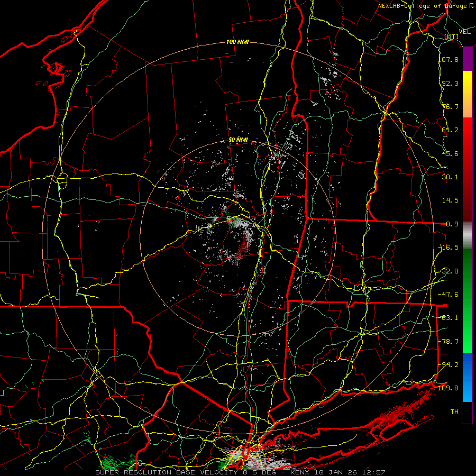476x476 pixels.
Task: Pick the green segment of velocity color bar
Action: 467,300
